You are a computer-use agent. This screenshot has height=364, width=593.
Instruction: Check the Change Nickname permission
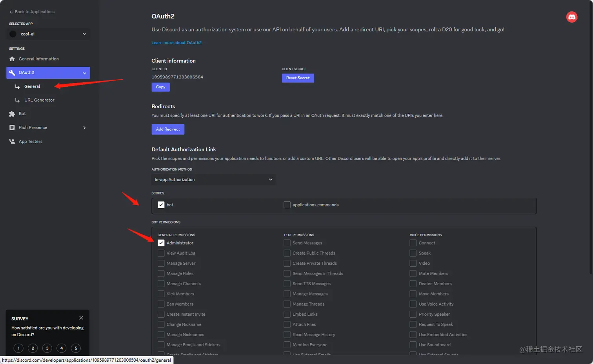pos(161,324)
